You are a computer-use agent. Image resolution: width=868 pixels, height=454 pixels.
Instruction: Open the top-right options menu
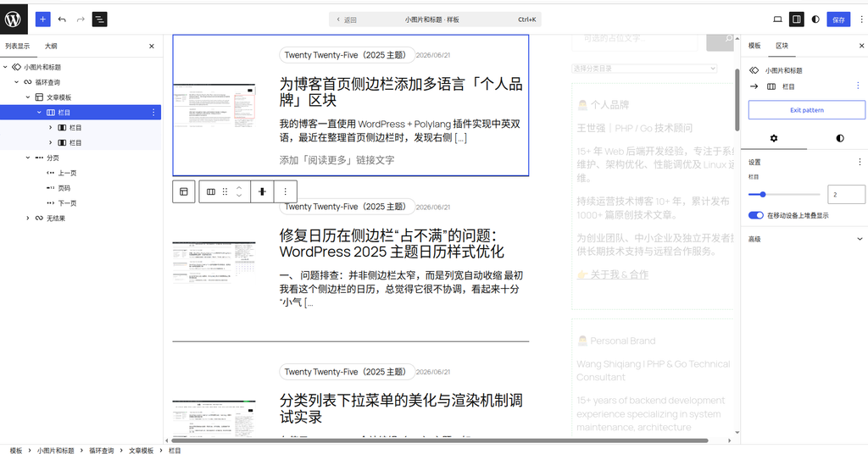pyautogui.click(x=861, y=19)
